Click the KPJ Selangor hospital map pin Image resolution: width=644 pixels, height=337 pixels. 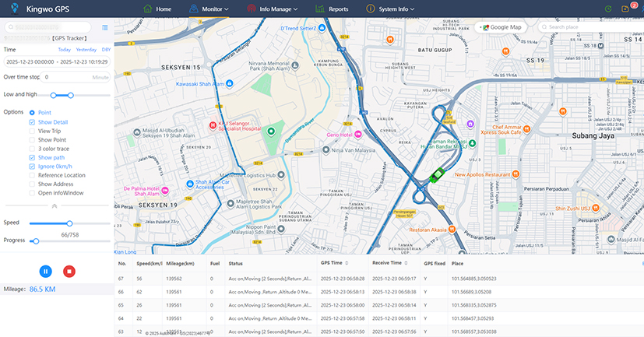[210, 125]
